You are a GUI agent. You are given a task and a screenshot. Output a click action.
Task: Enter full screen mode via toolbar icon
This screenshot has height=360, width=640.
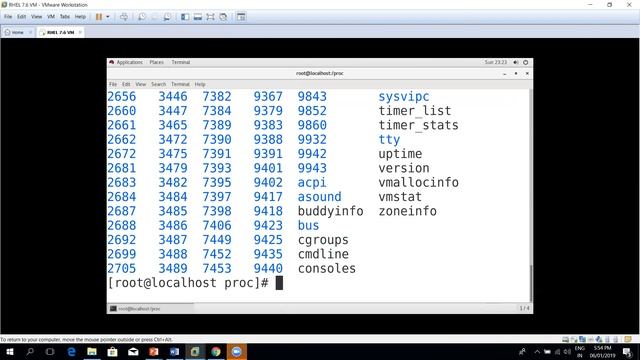[x=210, y=17]
